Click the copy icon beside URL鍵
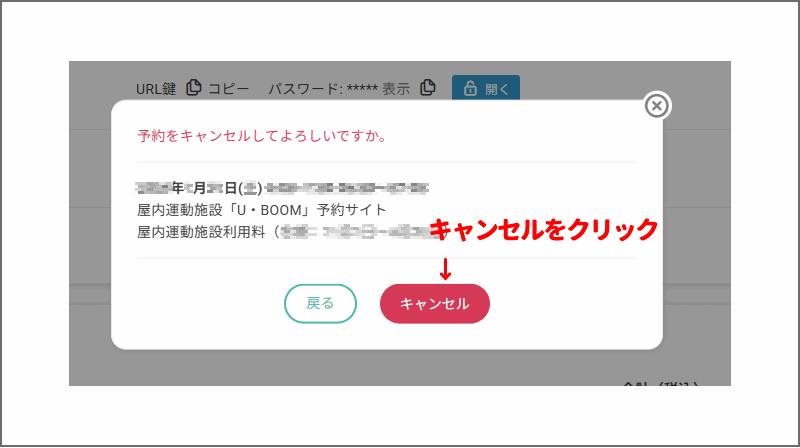This screenshot has height=448, width=800. (x=194, y=88)
